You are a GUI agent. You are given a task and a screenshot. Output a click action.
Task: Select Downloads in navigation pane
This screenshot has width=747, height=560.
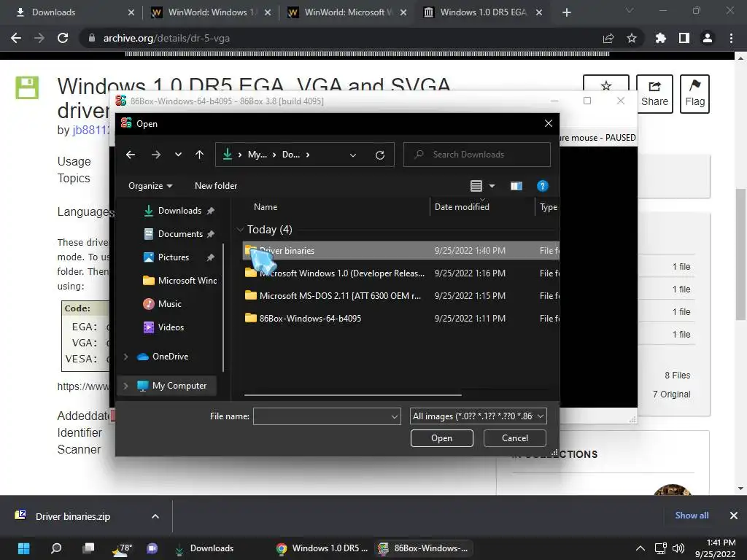click(179, 211)
